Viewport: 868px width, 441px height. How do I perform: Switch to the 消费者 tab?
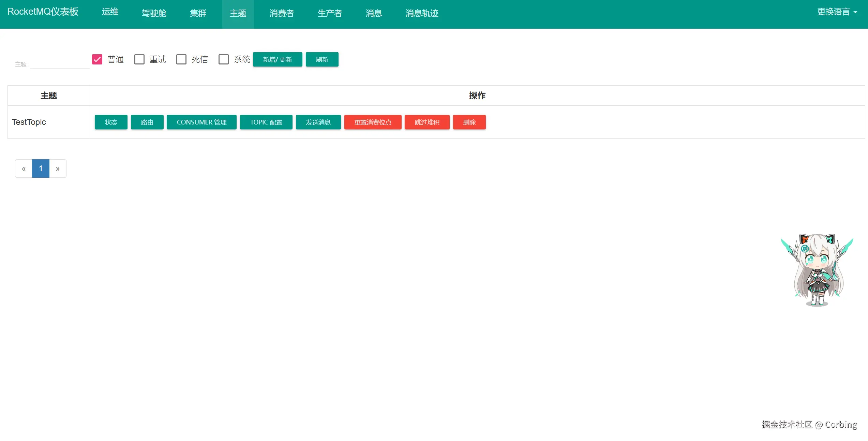pyautogui.click(x=282, y=13)
